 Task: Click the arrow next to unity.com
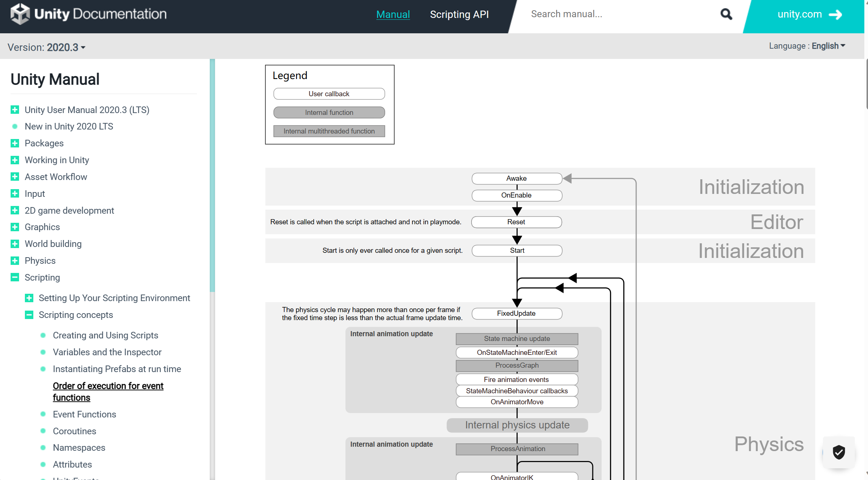(836, 15)
